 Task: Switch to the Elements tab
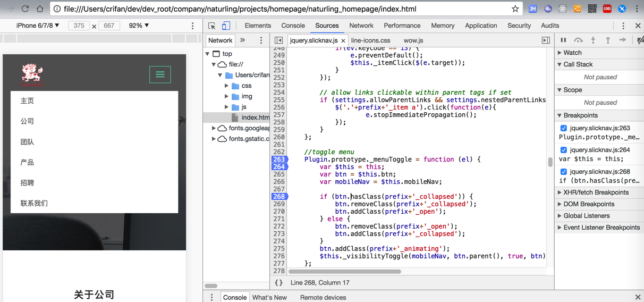coord(258,26)
